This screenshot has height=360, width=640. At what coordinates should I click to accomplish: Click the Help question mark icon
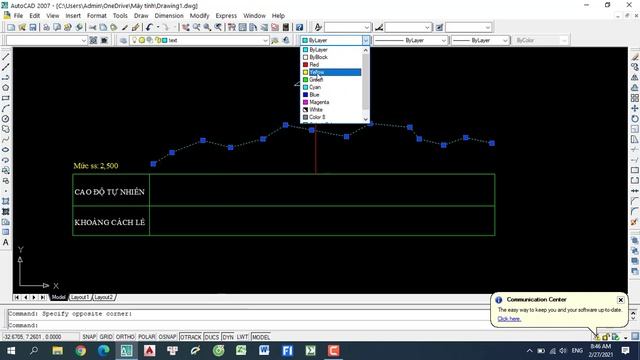click(x=300, y=27)
